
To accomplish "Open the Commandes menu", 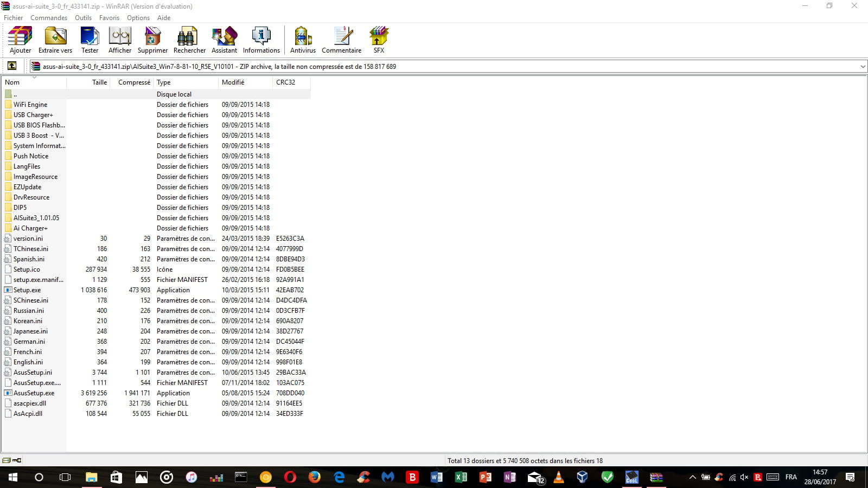I will click(49, 18).
